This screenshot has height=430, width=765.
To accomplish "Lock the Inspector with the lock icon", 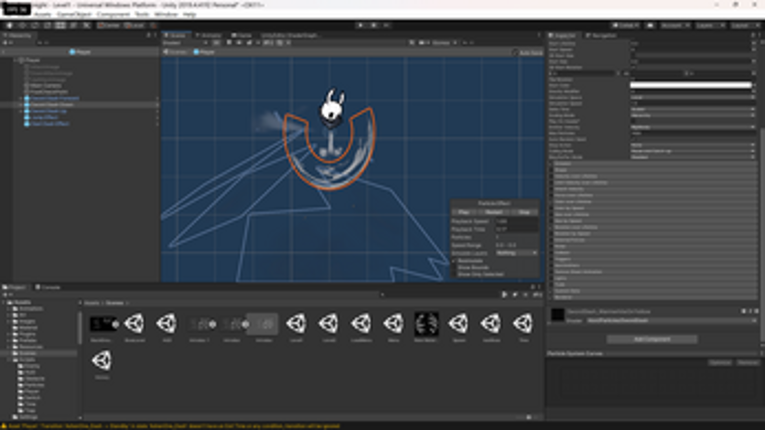I will [752, 36].
